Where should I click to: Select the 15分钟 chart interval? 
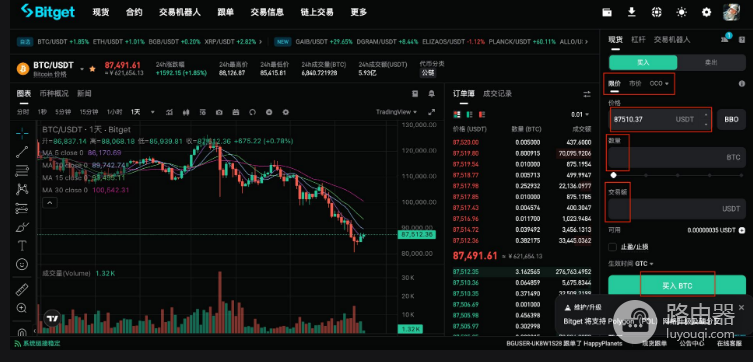click(x=89, y=112)
